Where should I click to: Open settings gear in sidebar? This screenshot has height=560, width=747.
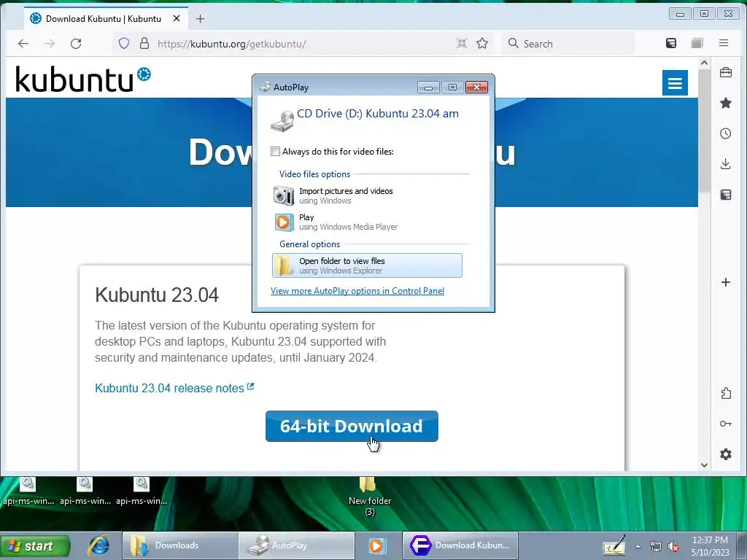[726, 454]
